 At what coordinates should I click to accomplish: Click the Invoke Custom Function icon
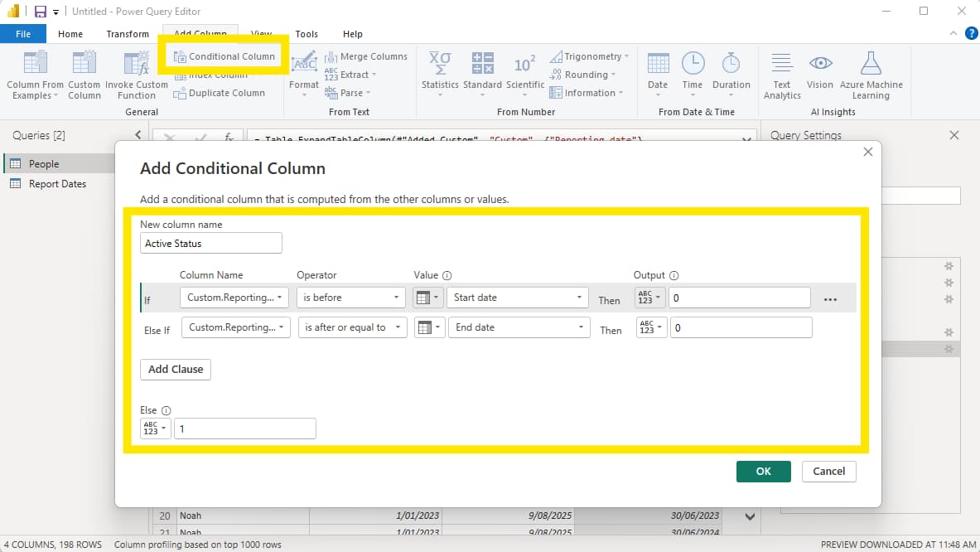(x=136, y=65)
